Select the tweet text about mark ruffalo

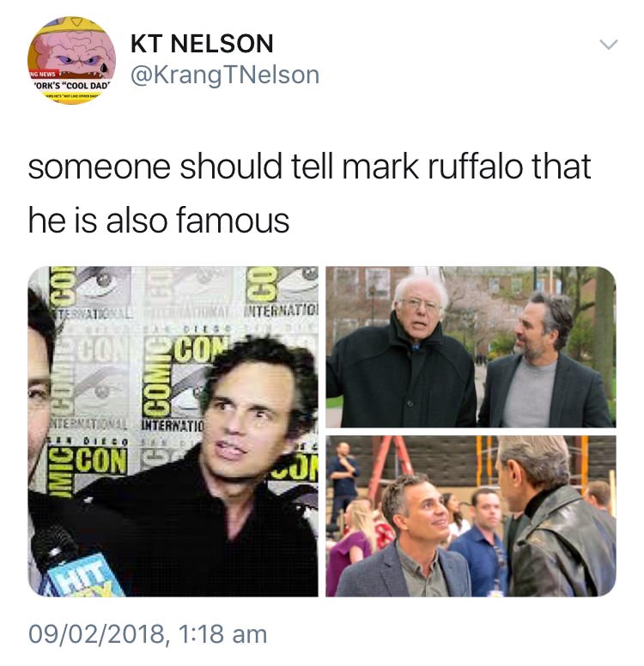(309, 193)
